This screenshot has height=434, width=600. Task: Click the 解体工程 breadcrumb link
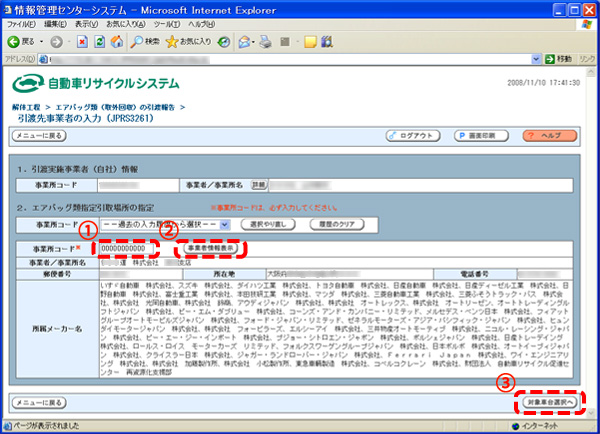coord(26,108)
